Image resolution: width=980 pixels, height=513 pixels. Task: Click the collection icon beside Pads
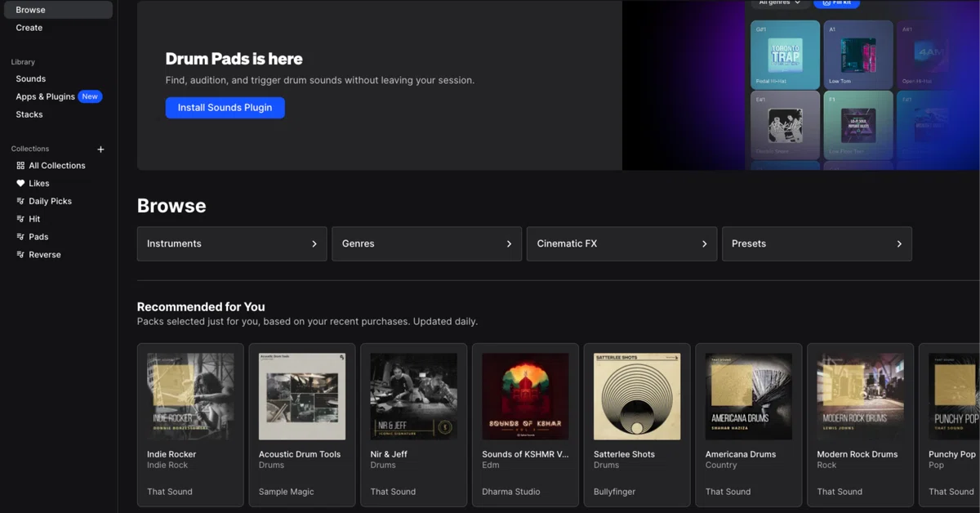point(20,237)
